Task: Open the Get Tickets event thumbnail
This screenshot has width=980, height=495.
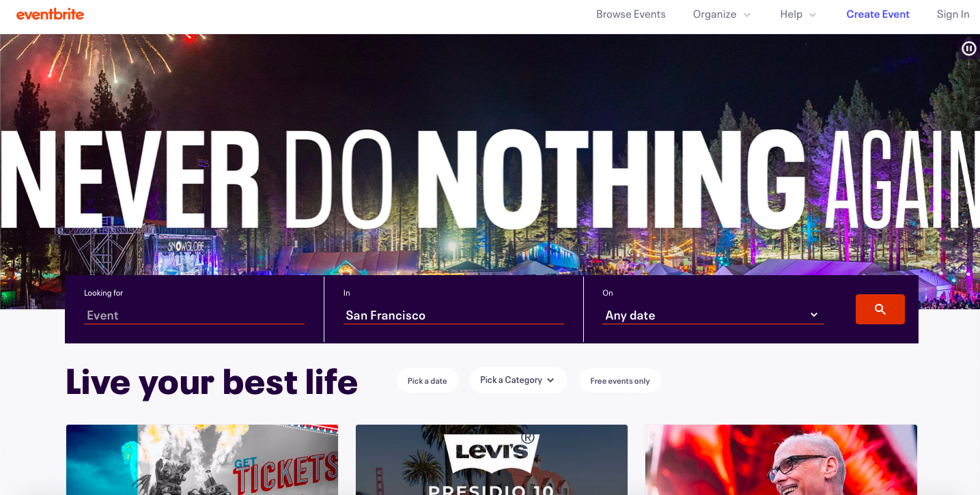Action: (202, 459)
